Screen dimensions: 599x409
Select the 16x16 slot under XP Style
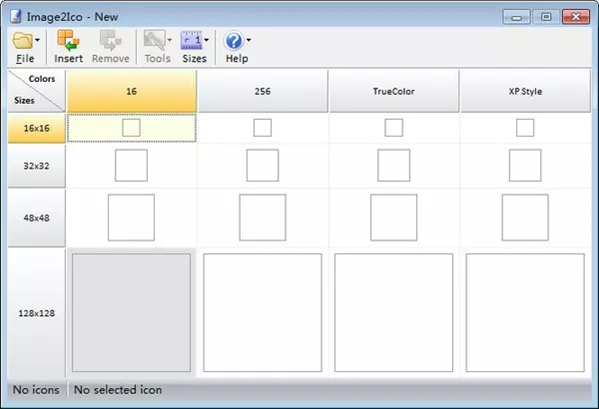pyautogui.click(x=525, y=128)
